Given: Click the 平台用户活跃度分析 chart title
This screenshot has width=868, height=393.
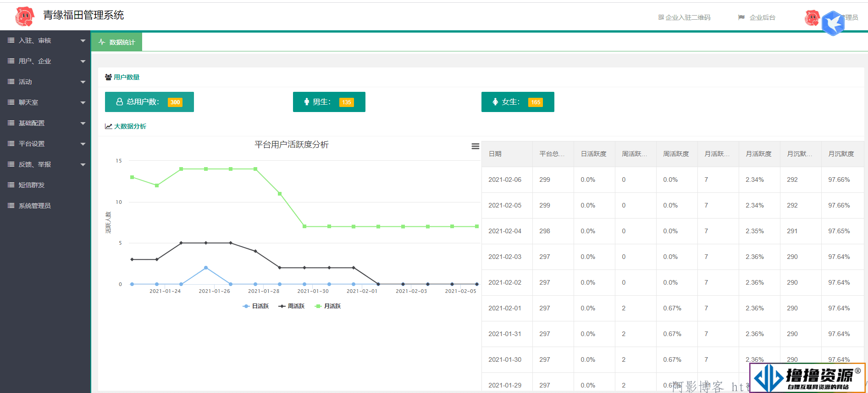Looking at the screenshot, I should pos(292,145).
